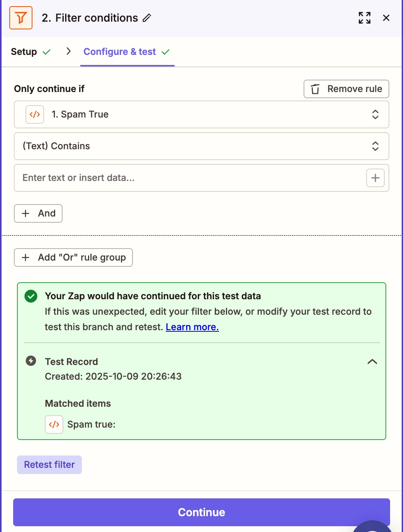
Task: Click the pencil icon to rename step
Action: [x=147, y=18]
